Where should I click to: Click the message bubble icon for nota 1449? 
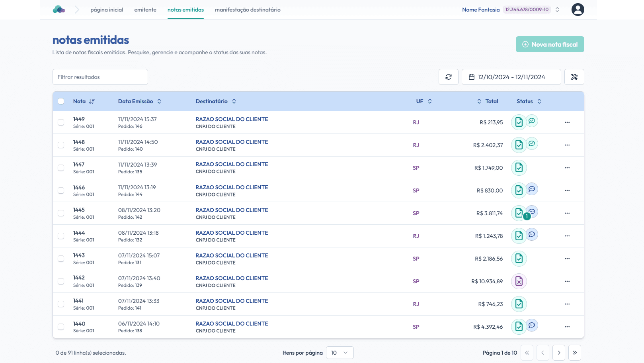(x=532, y=121)
